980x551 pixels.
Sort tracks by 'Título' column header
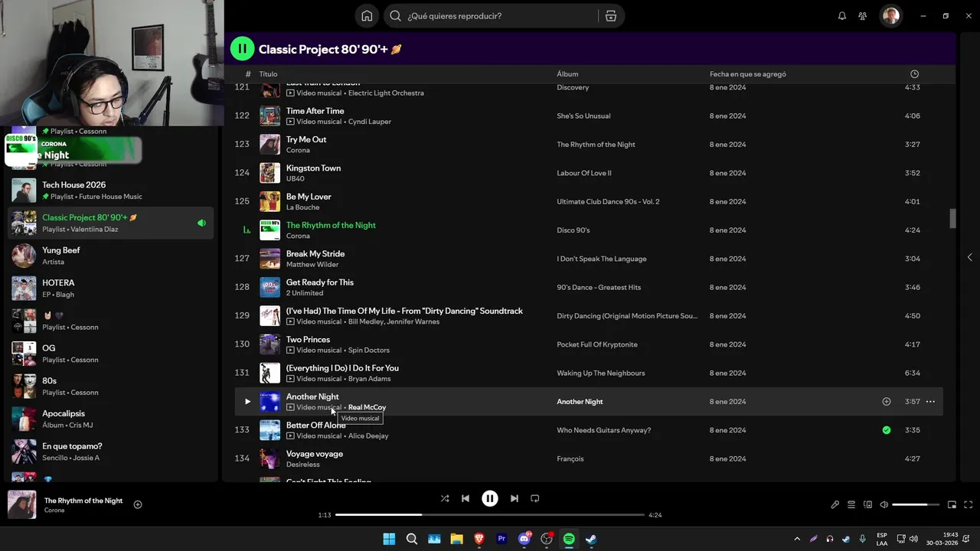pyautogui.click(x=268, y=74)
